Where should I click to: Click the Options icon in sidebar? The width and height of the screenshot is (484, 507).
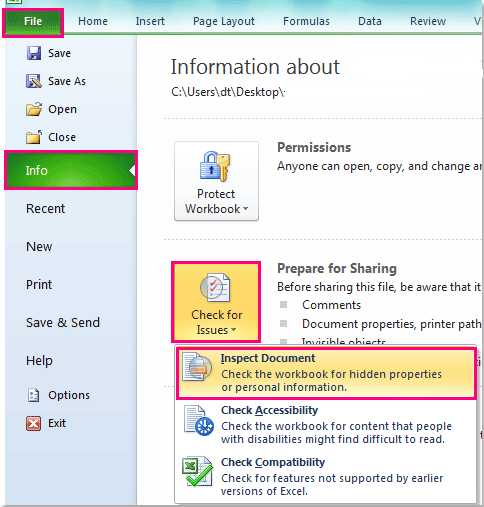click(34, 395)
